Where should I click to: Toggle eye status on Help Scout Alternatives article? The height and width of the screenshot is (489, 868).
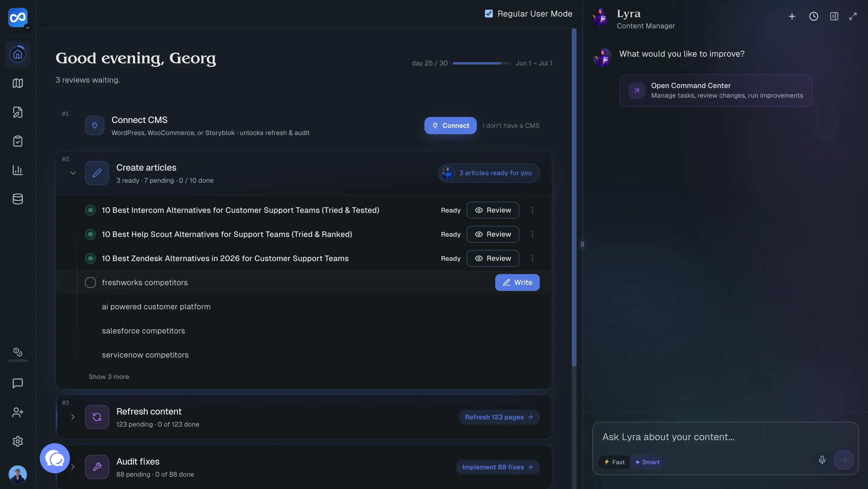[x=90, y=234]
